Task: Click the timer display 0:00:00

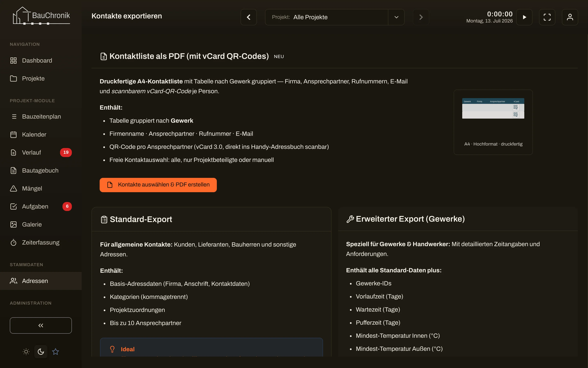Action: (500, 14)
